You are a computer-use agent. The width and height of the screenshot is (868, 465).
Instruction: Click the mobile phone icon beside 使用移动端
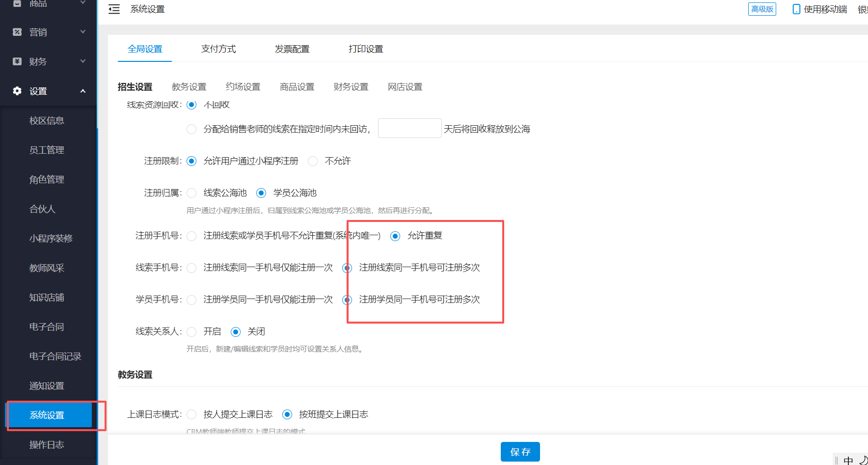[796, 9]
